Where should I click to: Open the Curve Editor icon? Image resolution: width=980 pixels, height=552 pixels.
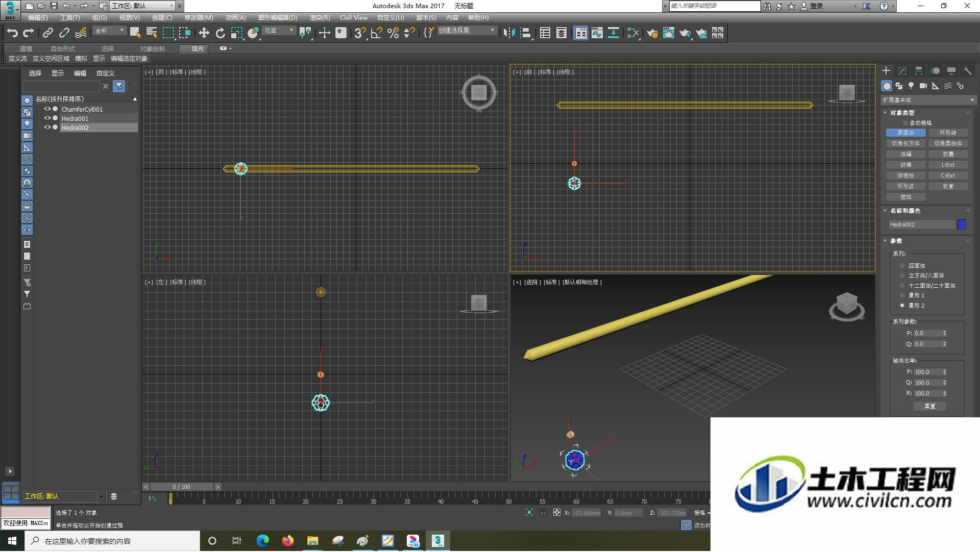coord(597,33)
